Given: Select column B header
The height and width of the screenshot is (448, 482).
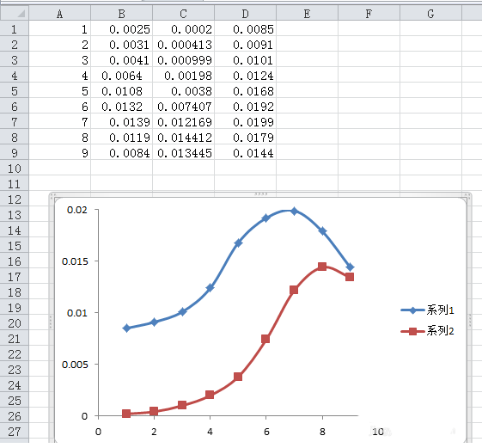Looking at the screenshot, I should point(121,13).
